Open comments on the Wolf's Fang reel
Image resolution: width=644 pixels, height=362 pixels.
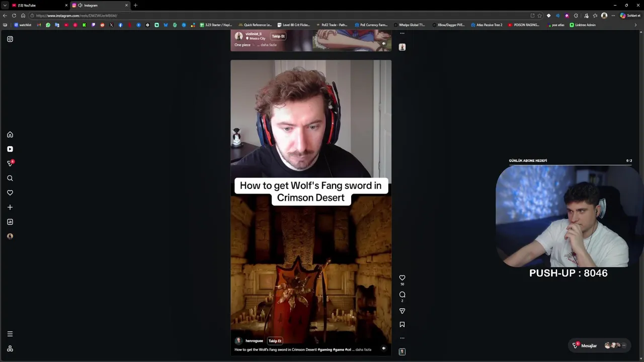[402, 295]
